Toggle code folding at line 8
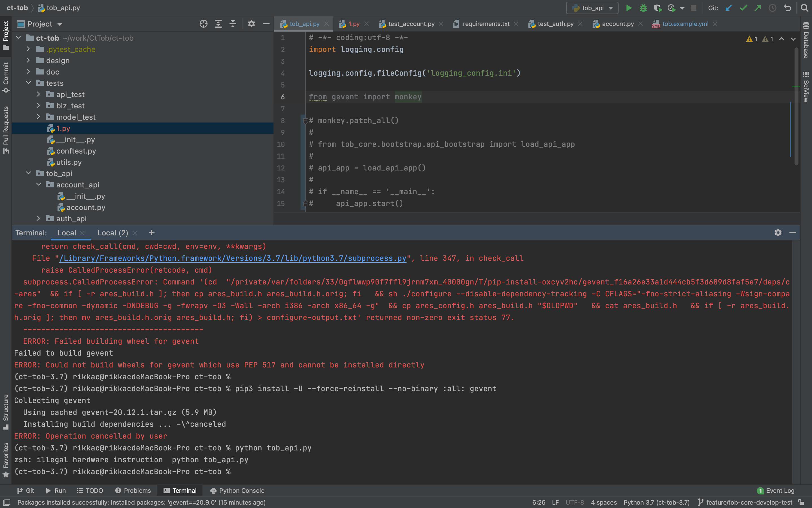This screenshot has width=812, height=508. 305,121
